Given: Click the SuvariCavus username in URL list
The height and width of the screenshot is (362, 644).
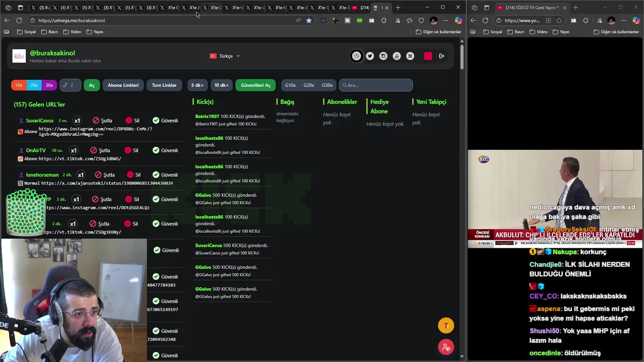Looking at the screenshot, I should coord(39,121).
